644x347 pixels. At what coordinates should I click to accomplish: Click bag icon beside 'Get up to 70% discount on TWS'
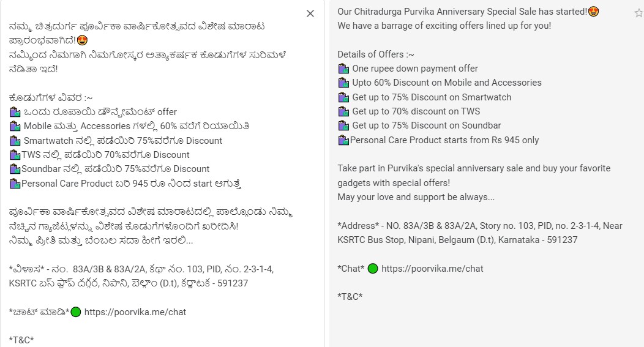(x=343, y=111)
